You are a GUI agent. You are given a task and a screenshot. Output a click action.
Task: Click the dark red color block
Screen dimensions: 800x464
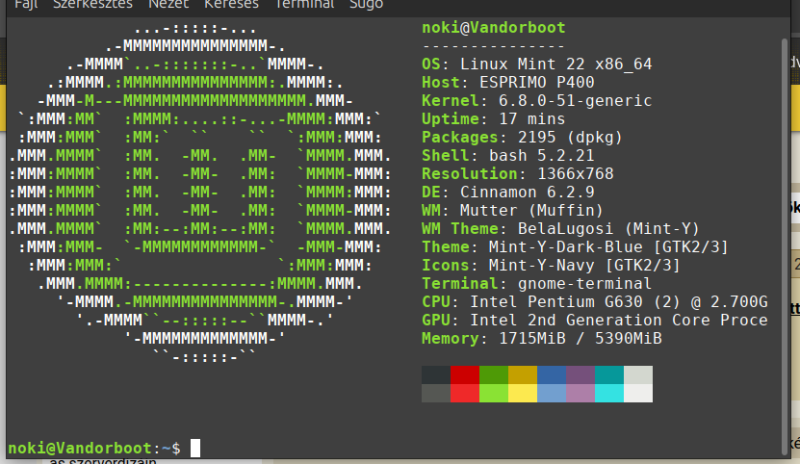coord(465,375)
